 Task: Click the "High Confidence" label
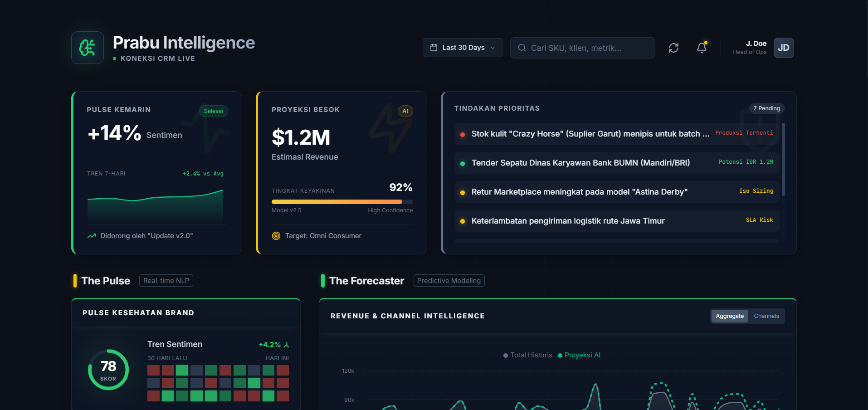[x=390, y=210]
